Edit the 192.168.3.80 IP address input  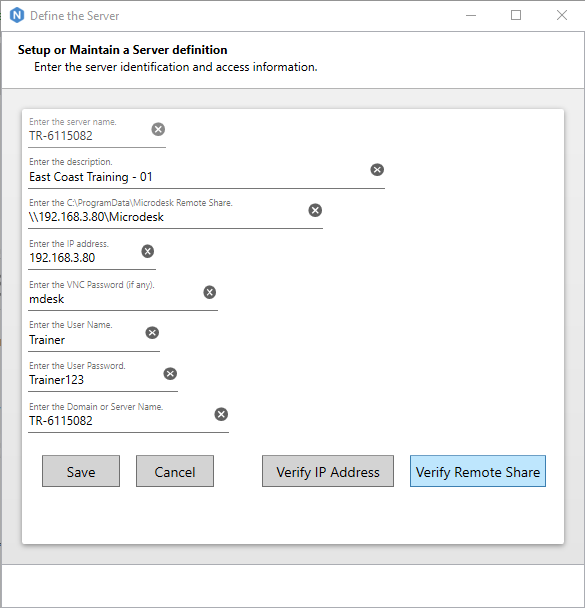(x=83, y=258)
